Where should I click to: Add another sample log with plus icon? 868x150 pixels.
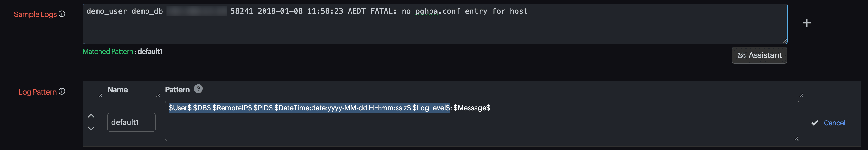click(x=806, y=23)
